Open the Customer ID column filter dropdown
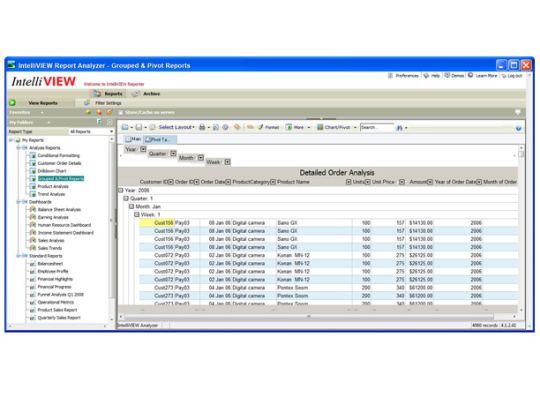540x405 pixels. [x=170, y=182]
